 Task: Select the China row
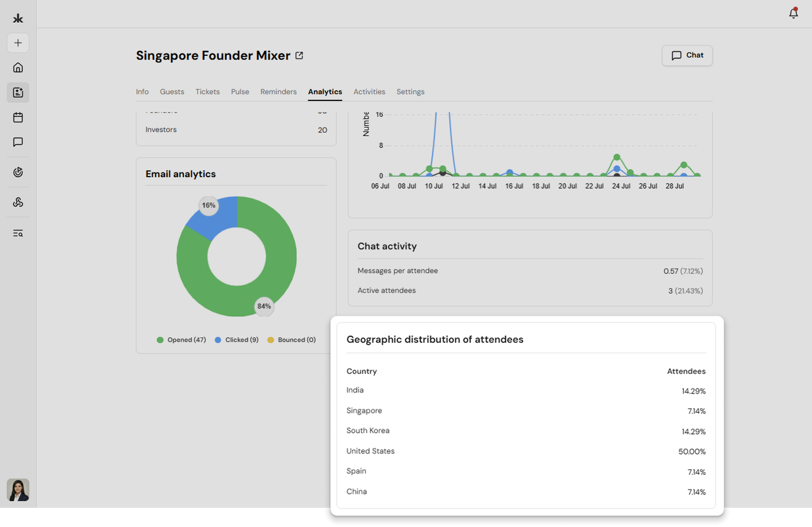526,492
